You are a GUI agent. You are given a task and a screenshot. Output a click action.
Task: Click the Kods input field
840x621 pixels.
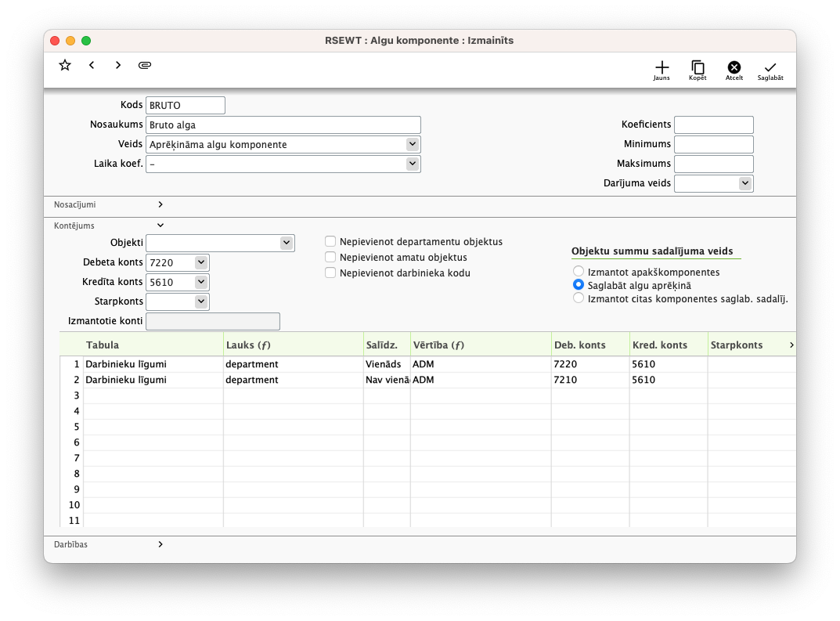point(186,106)
